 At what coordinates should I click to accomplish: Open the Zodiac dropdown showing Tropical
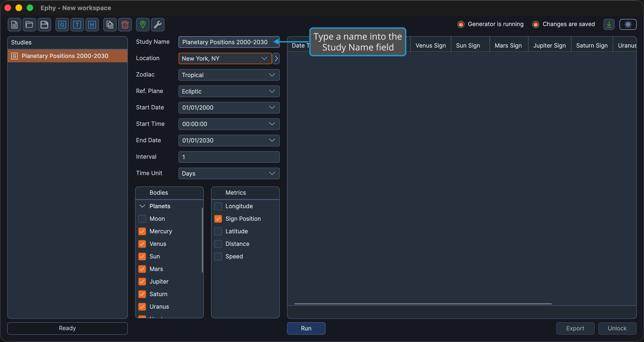point(229,75)
